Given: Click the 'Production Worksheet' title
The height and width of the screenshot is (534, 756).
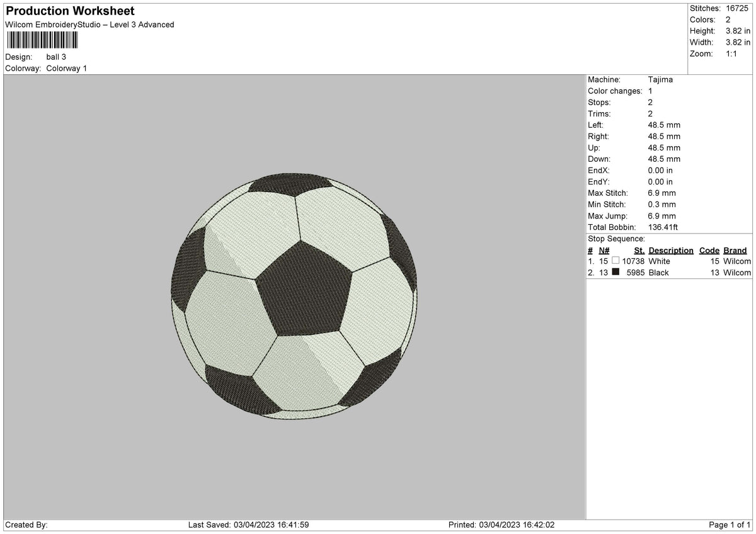Looking at the screenshot, I should pyautogui.click(x=69, y=11).
